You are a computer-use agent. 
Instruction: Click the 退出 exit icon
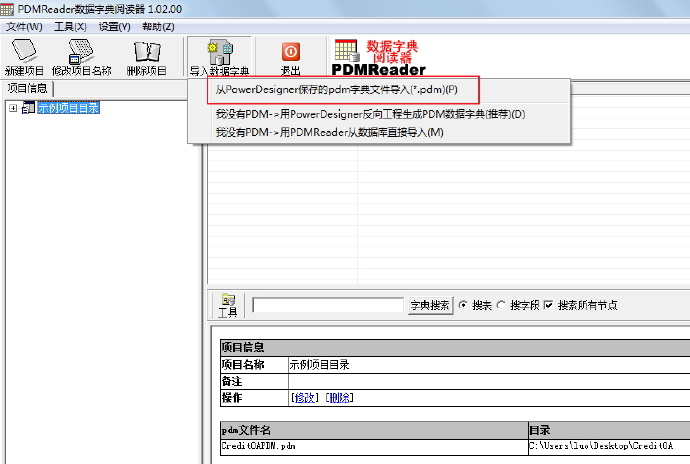pyautogui.click(x=290, y=57)
